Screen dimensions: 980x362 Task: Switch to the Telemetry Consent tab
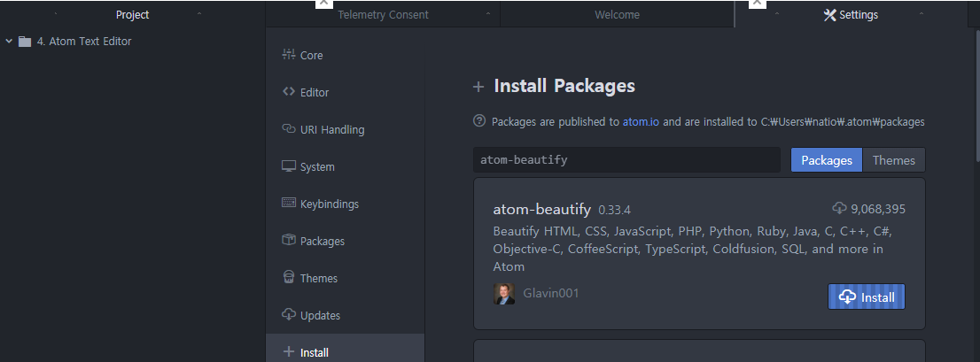point(383,14)
